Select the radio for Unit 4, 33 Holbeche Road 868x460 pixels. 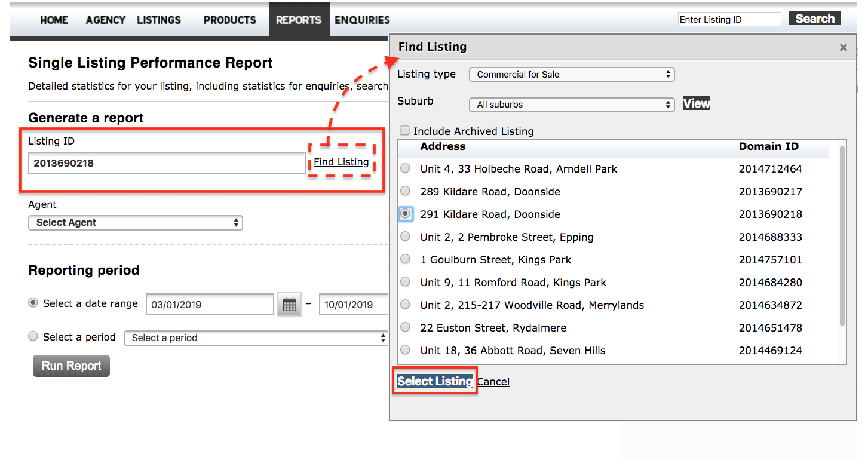405,168
